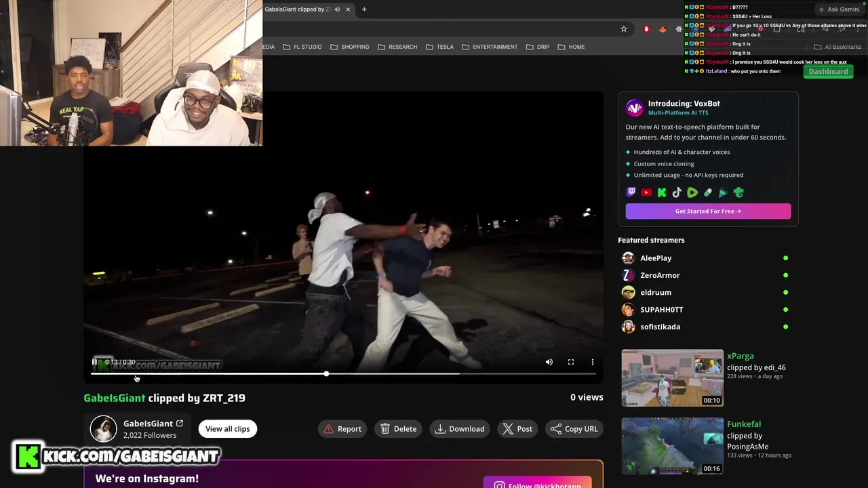Click the Ask Gemini button
868x488 pixels.
(839, 9)
